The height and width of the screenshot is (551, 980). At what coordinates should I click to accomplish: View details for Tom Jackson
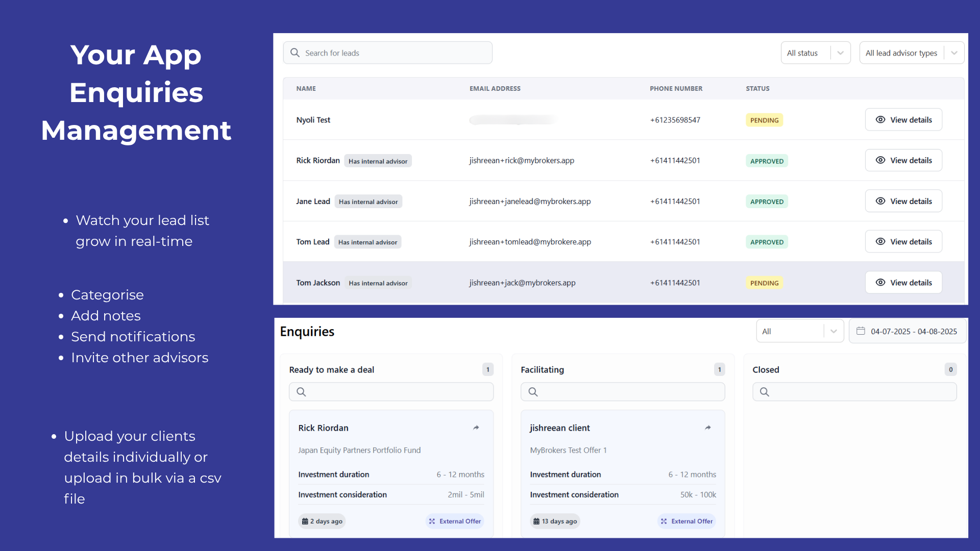pos(903,282)
